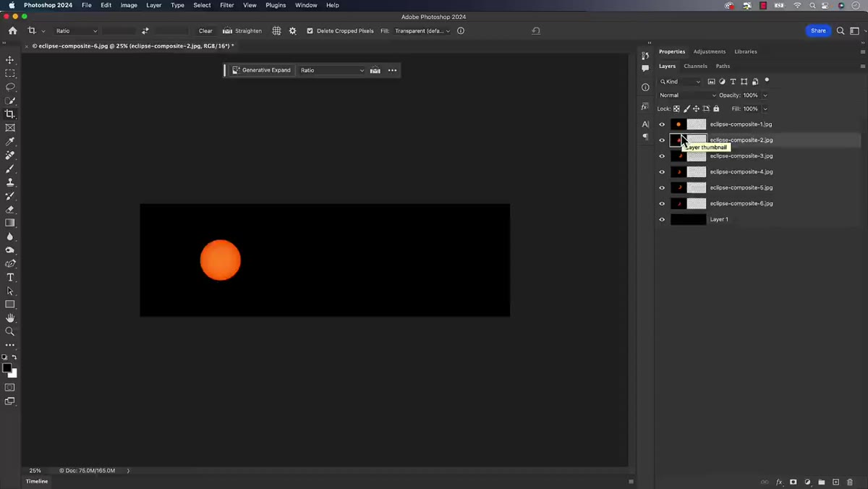Hide the eclipse-composite-6.jpg layer
Viewport: 868px width, 489px height.
pyautogui.click(x=662, y=204)
